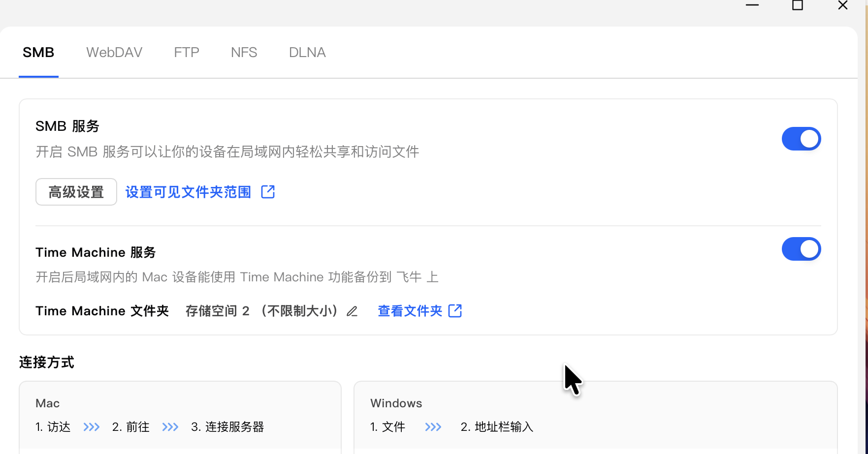Click Windows step 2. 地址栏输入

coord(497,427)
